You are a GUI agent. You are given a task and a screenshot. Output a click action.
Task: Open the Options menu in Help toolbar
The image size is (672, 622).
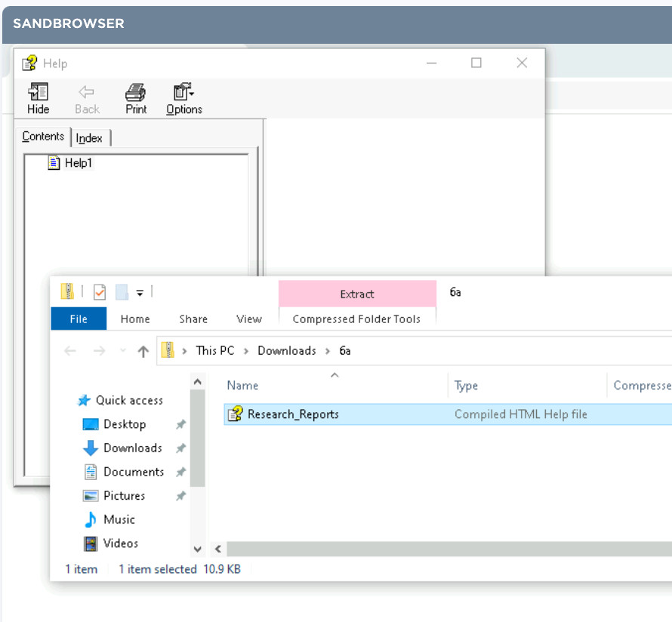(184, 99)
